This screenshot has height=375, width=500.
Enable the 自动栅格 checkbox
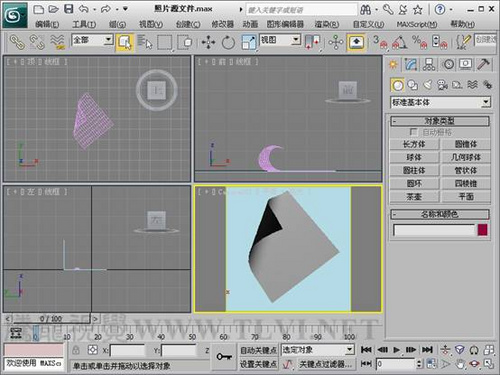[x=414, y=132]
